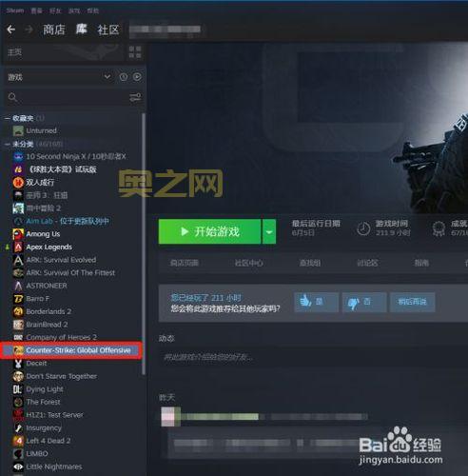The height and width of the screenshot is (476, 468).
Task: Click the activity avatar thumbnail
Action: [x=170, y=417]
